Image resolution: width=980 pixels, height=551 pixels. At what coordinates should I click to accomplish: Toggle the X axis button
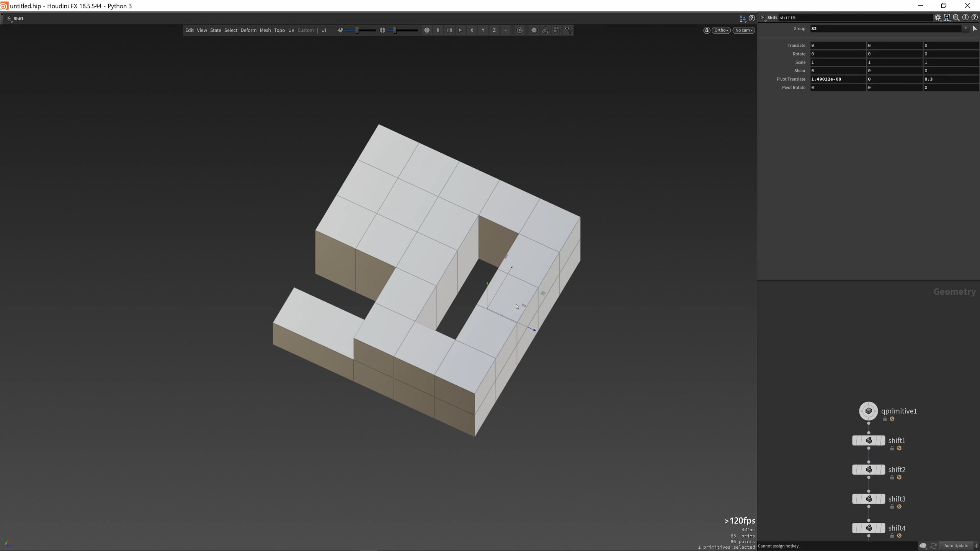[x=472, y=30]
